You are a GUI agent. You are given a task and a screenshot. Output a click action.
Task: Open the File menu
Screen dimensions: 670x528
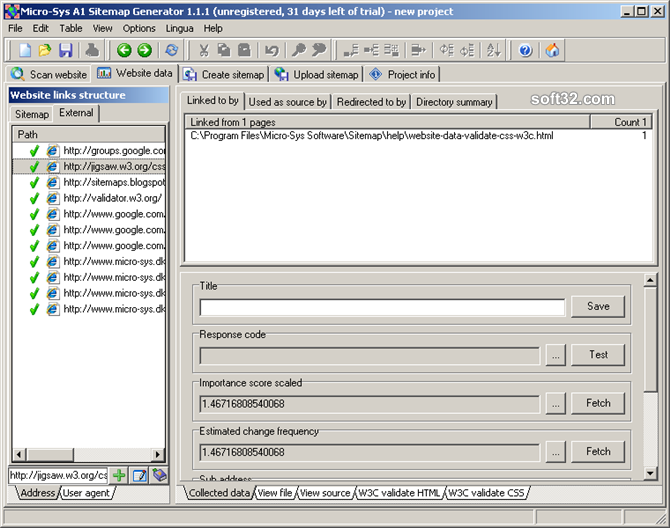click(x=15, y=29)
